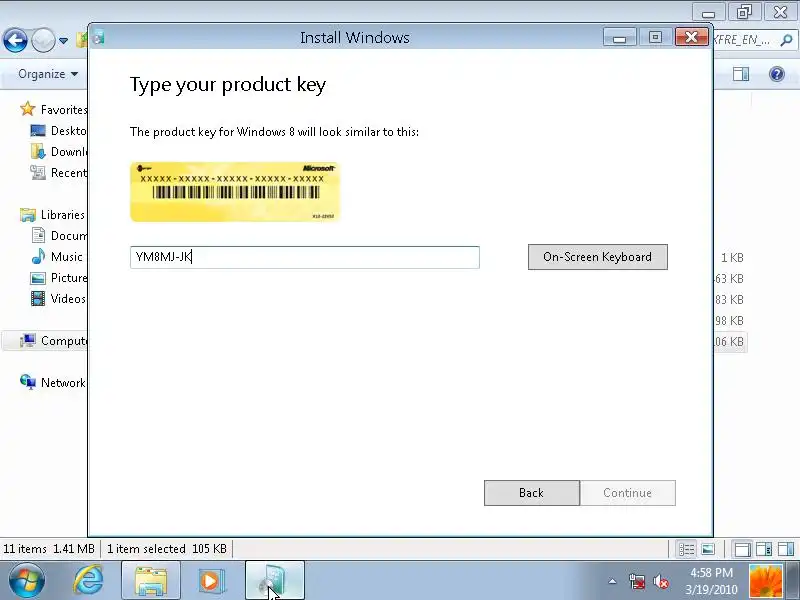Viewport: 800px width, 600px height.
Task: Click the product key input field
Action: coord(305,257)
